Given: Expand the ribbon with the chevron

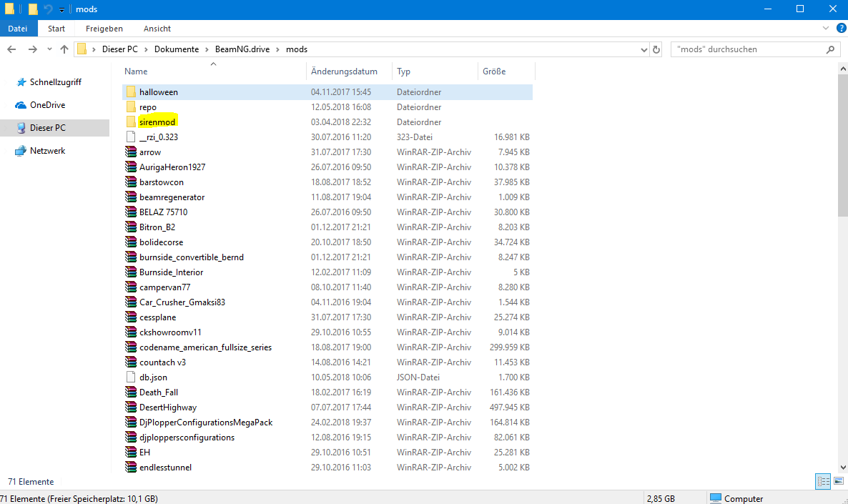Looking at the screenshot, I should pos(825,28).
